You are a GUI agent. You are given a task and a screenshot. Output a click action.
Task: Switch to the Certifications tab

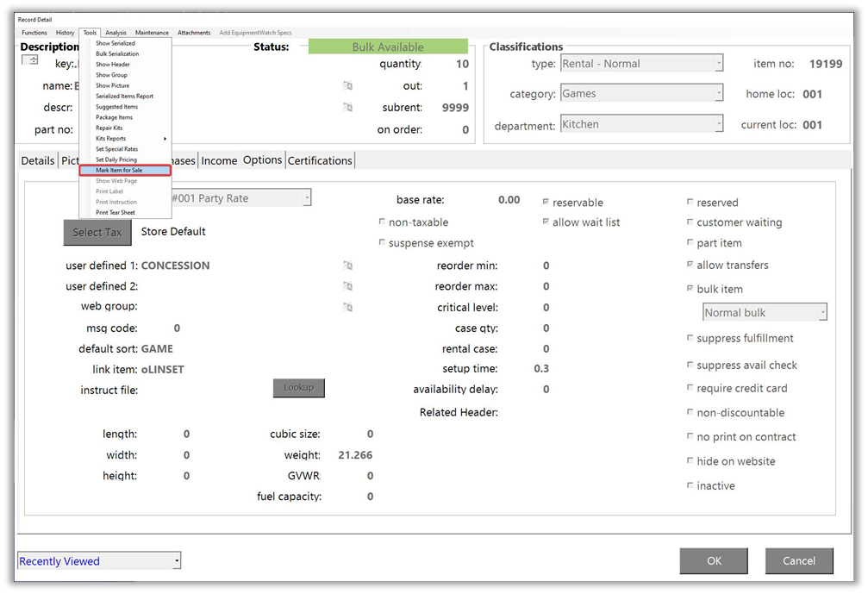coord(320,160)
